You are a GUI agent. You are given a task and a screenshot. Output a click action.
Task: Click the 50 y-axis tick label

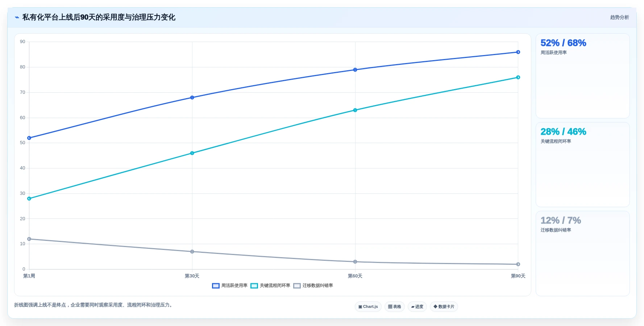click(23, 143)
